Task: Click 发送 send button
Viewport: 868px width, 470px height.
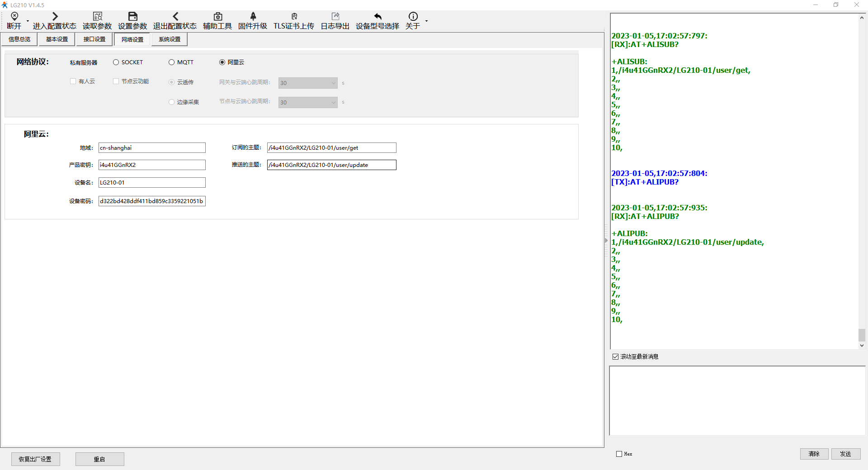Action: 846,454
